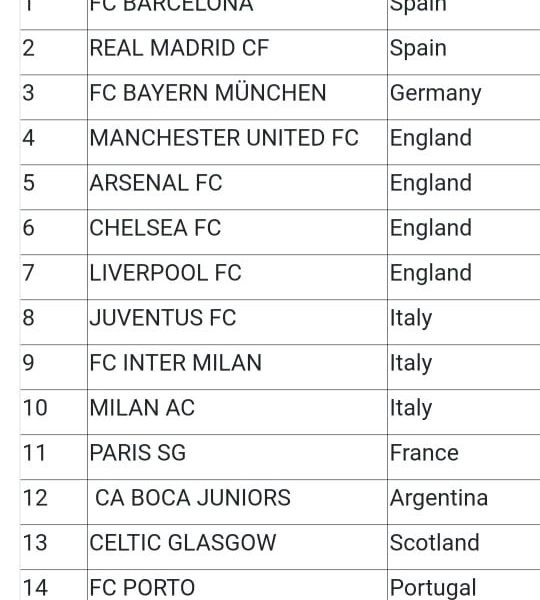
Task: Select the MILAN AC cell
Action: pos(237,412)
